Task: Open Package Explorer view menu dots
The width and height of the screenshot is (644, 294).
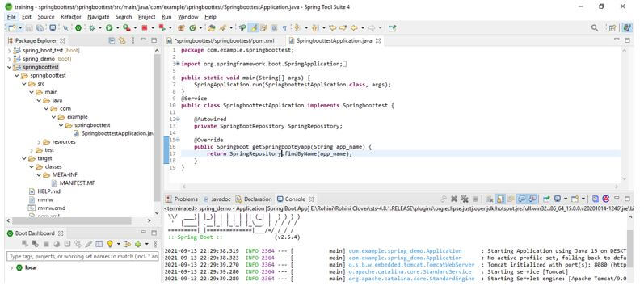Action: (133, 40)
